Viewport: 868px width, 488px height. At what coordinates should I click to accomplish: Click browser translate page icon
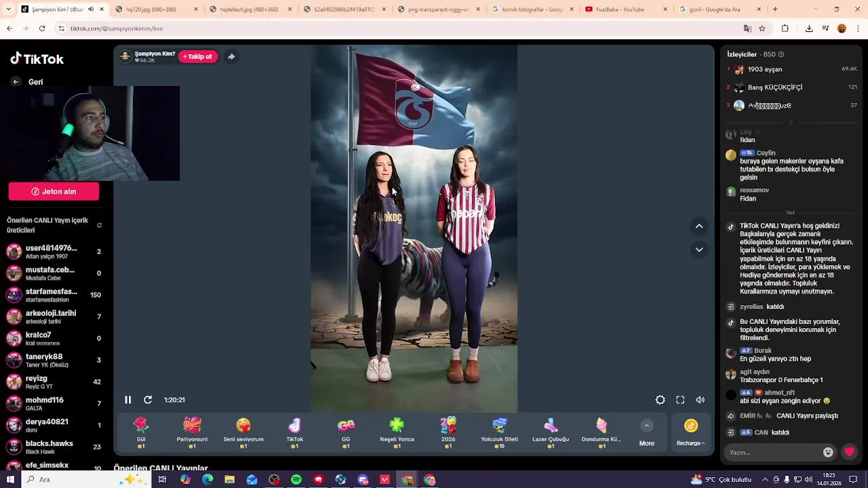(747, 28)
